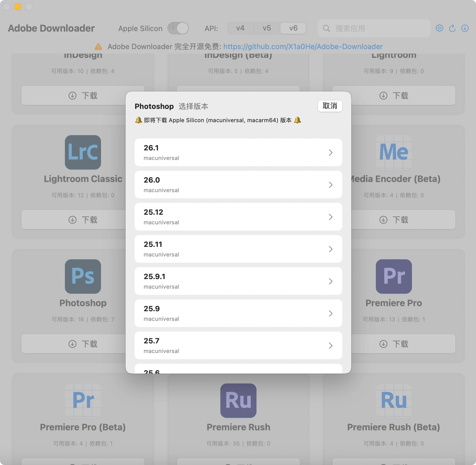Expand Photoshop version 25.7 chevron
Viewport: 476px width, 465px height.
331,346
